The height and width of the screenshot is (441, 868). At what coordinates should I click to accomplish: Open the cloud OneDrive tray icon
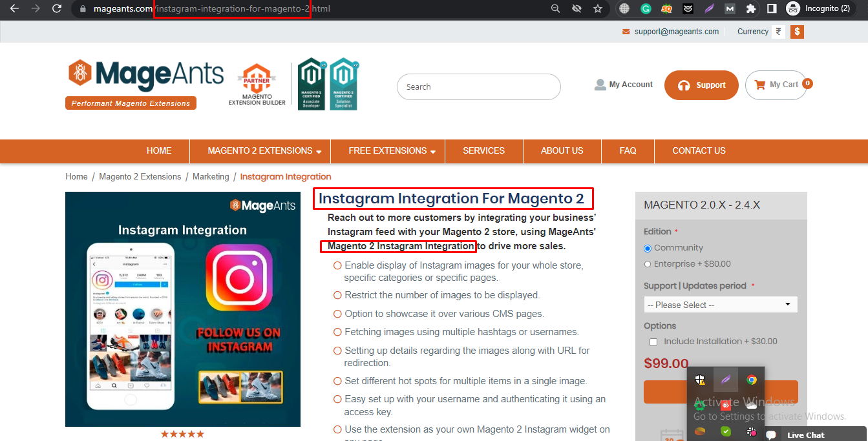coord(752,405)
